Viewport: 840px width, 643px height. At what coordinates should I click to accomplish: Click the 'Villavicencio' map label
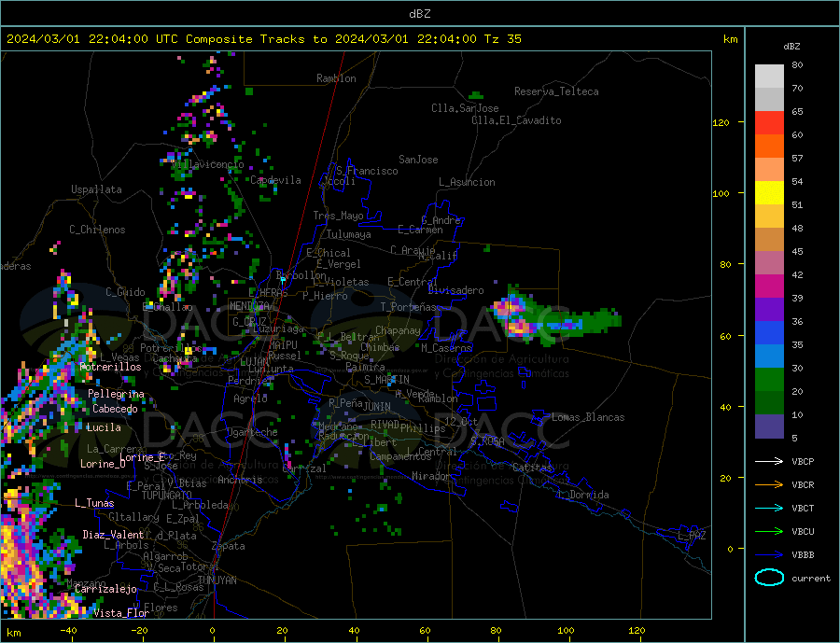(x=207, y=164)
